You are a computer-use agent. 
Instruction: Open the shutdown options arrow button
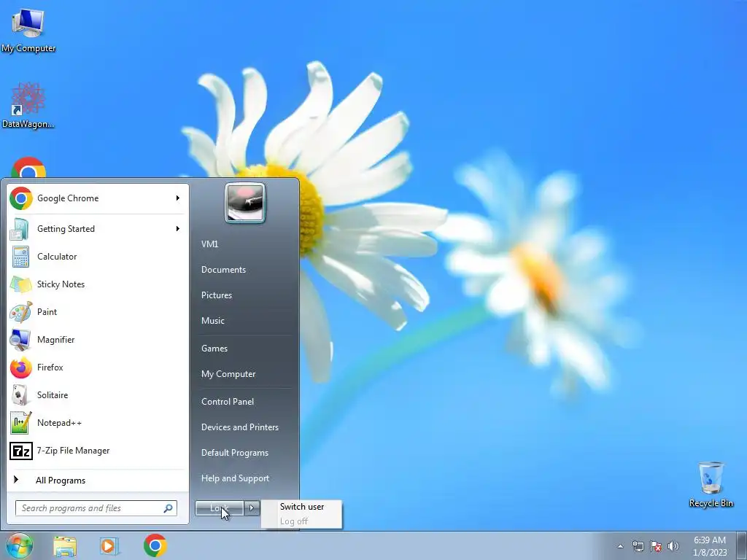(252, 508)
